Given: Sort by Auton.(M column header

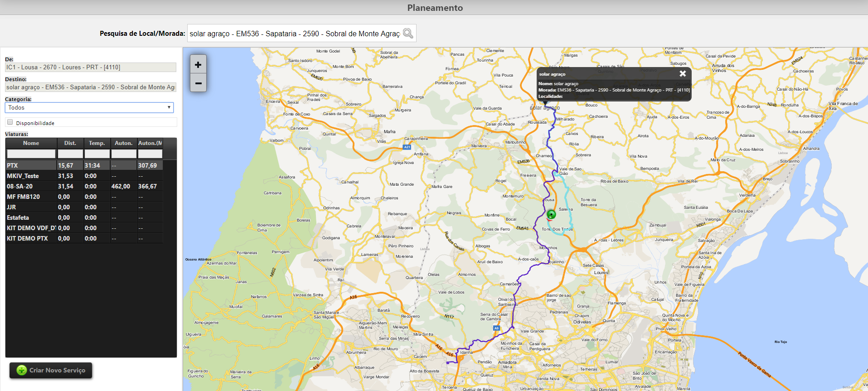Looking at the screenshot, I should 150,143.
